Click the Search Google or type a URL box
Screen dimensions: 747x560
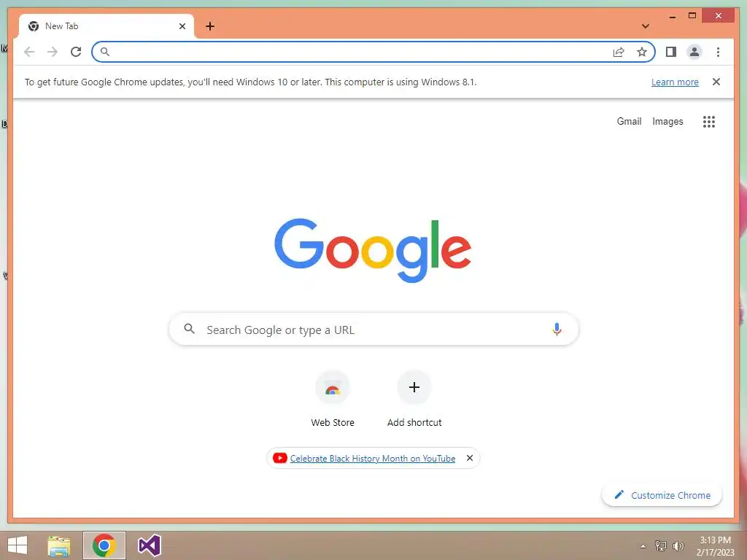tap(373, 329)
